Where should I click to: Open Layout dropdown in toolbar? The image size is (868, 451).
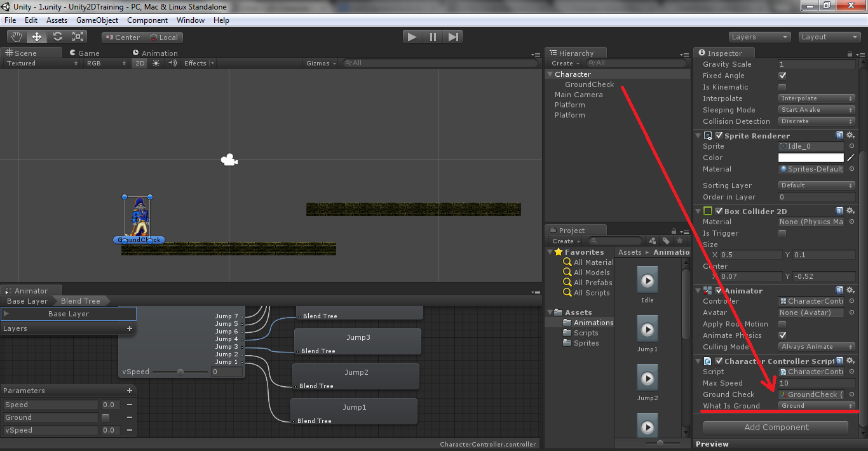[x=830, y=37]
